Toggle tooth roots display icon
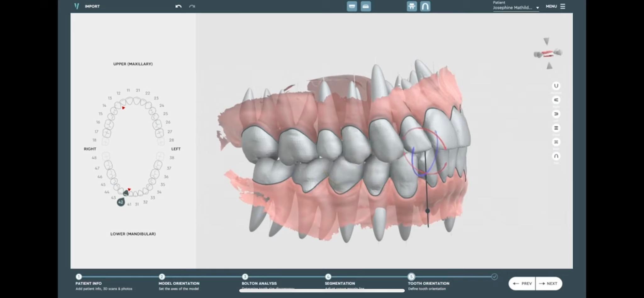The width and height of the screenshot is (644, 298). pos(412,6)
